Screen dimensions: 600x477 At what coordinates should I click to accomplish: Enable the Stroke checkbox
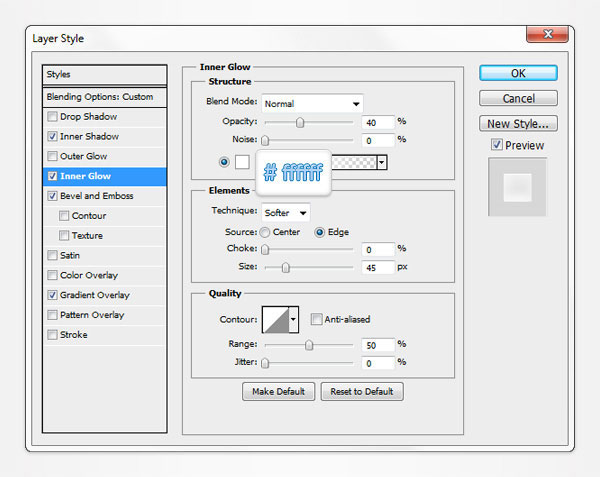click(52, 335)
